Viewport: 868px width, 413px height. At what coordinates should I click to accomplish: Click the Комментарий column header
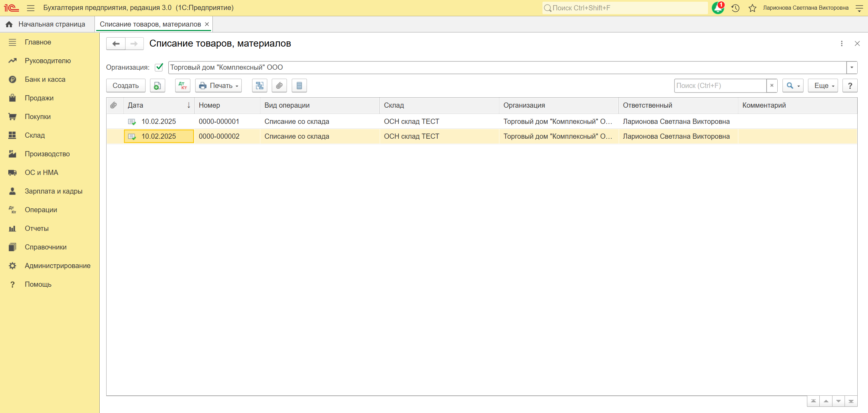798,105
